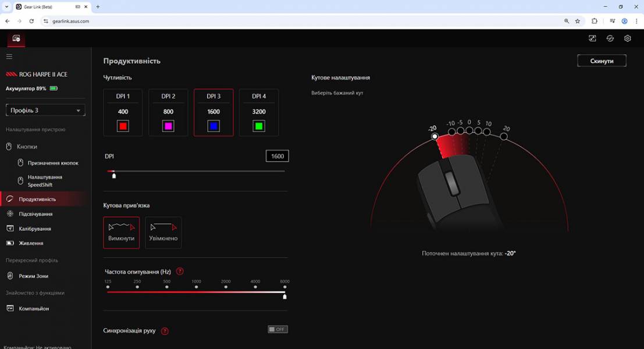Image resolution: width=644 pixels, height=349 pixels.
Task: Select Вимкнути for angle snapping
Action: point(121,232)
